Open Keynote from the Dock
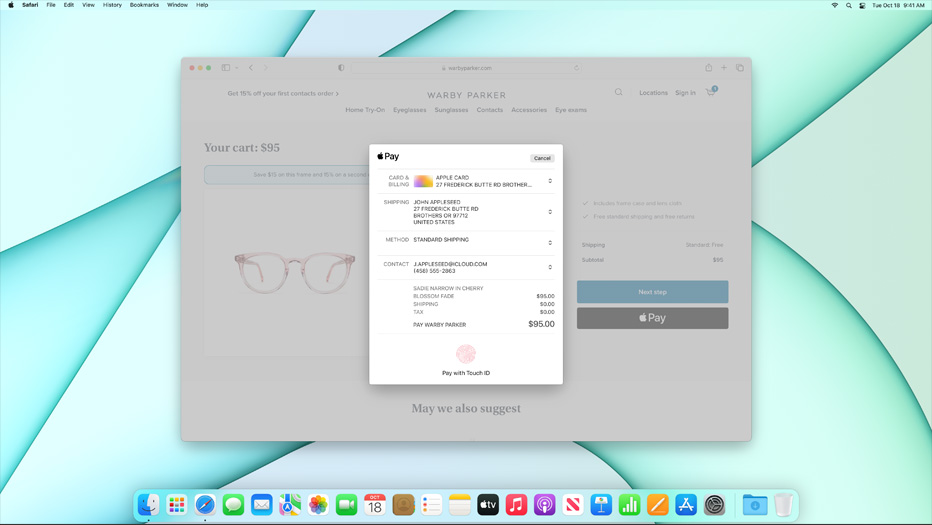 tap(601, 505)
